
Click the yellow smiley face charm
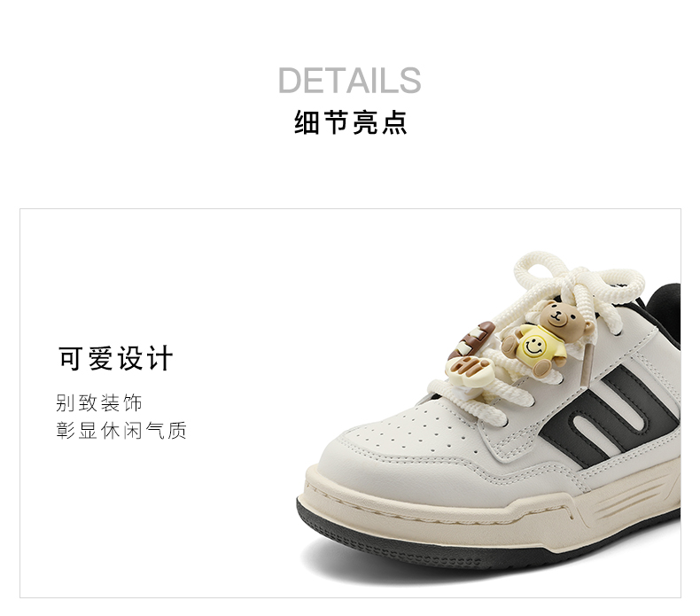[533, 347]
